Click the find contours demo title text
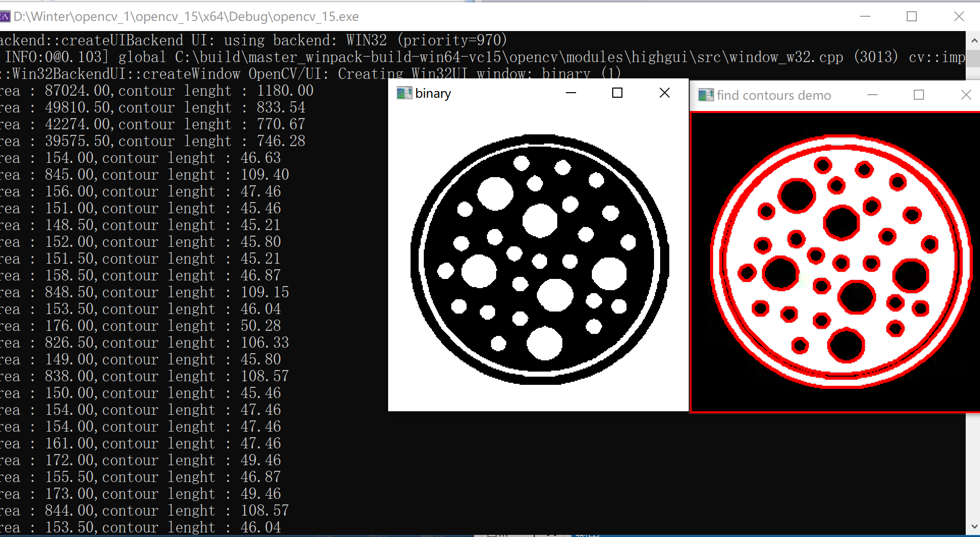 (x=774, y=95)
